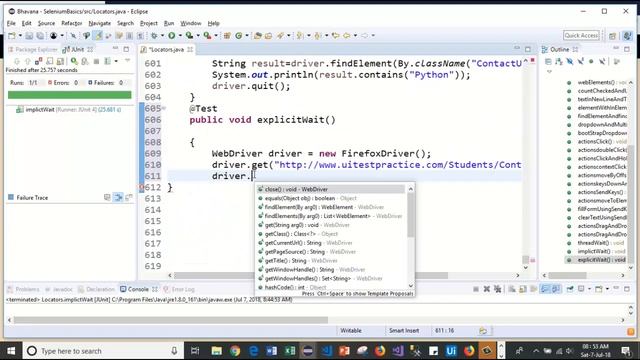Click Console Remove Launch X icon
This screenshot has width=640, height=360.
click(487, 289)
